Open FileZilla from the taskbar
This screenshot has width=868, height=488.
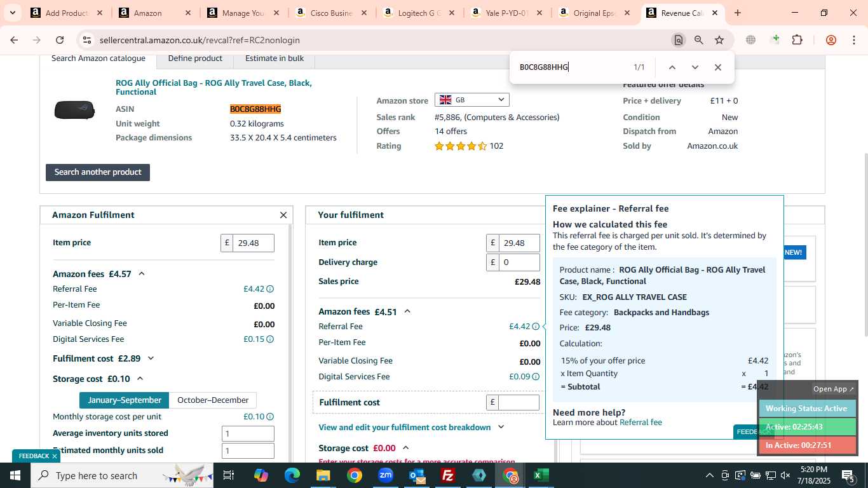pos(448,475)
